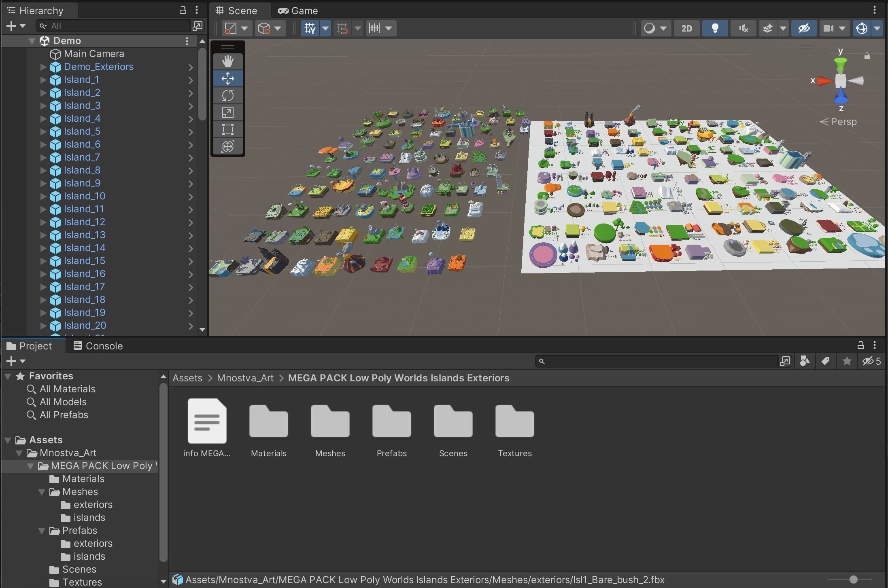
Task: Open the gizmos dropdown arrow
Action: (877, 28)
